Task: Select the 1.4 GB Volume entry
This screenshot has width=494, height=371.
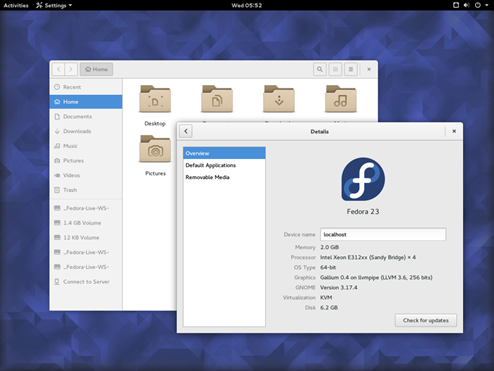Action: (x=86, y=223)
